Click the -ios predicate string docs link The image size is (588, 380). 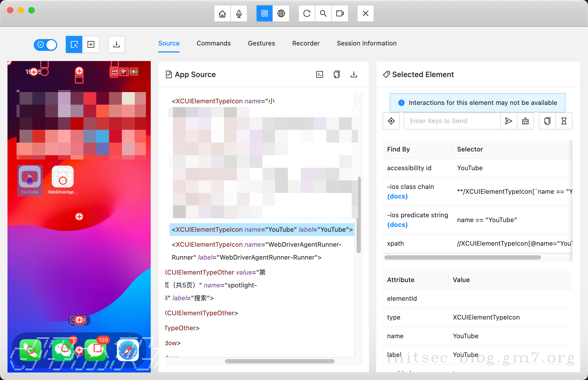click(397, 225)
